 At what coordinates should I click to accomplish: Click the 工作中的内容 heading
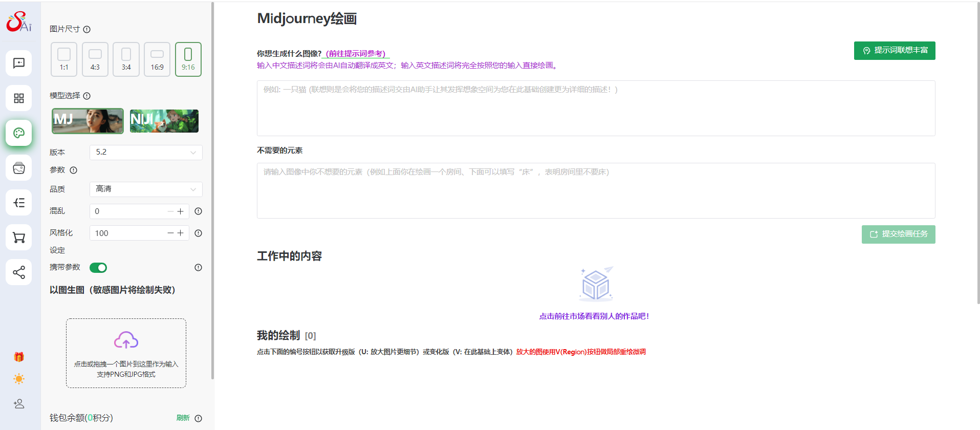(289, 256)
